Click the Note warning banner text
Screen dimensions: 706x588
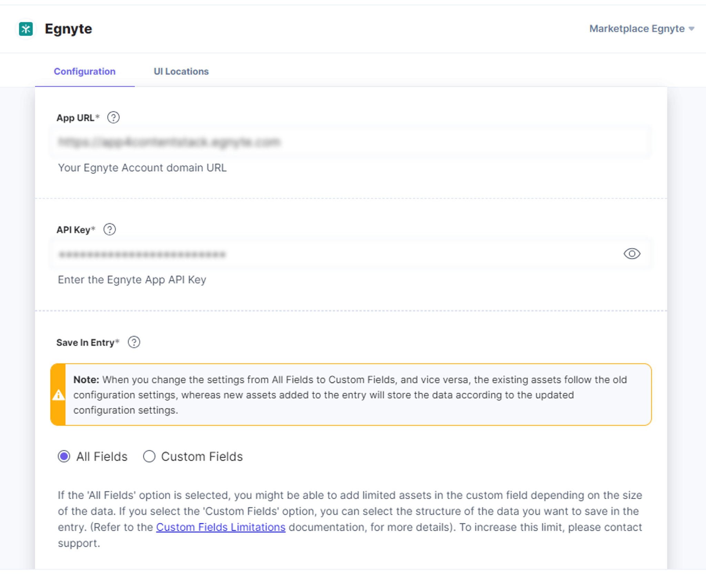tap(350, 395)
